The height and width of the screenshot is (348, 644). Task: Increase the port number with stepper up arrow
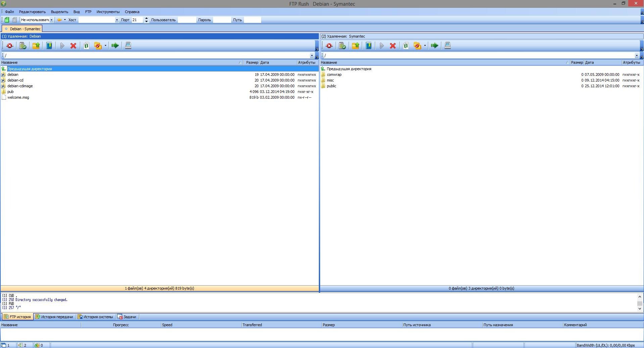(x=146, y=18)
